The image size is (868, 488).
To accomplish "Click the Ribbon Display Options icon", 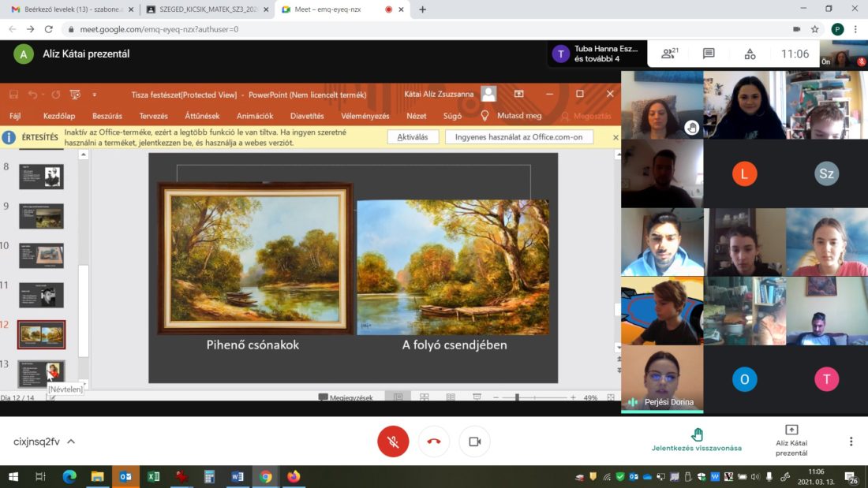I will click(518, 94).
